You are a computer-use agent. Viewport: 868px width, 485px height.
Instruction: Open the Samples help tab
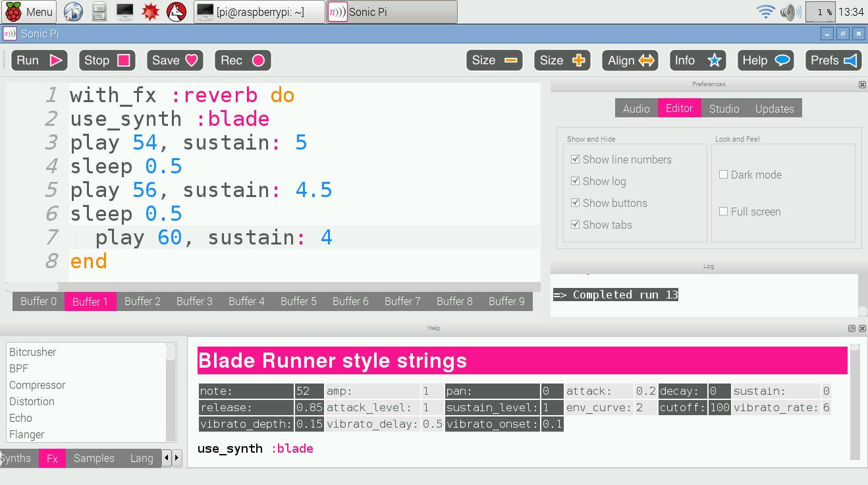pyautogui.click(x=94, y=458)
